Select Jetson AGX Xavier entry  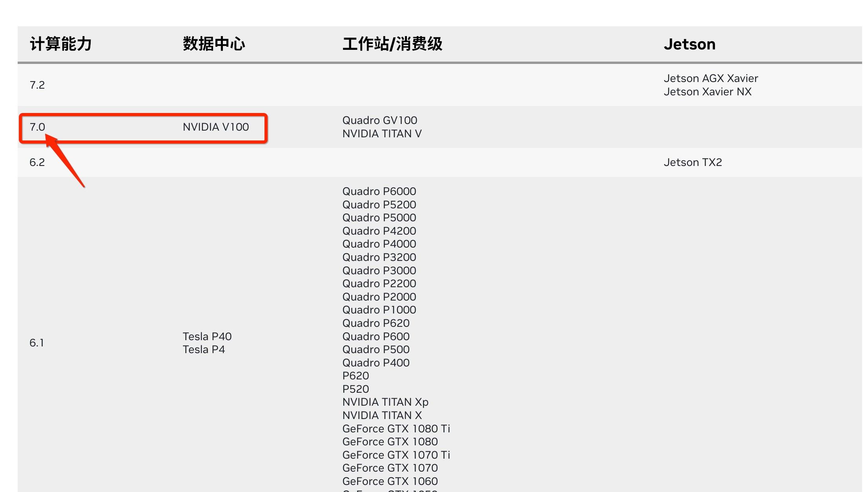(711, 78)
